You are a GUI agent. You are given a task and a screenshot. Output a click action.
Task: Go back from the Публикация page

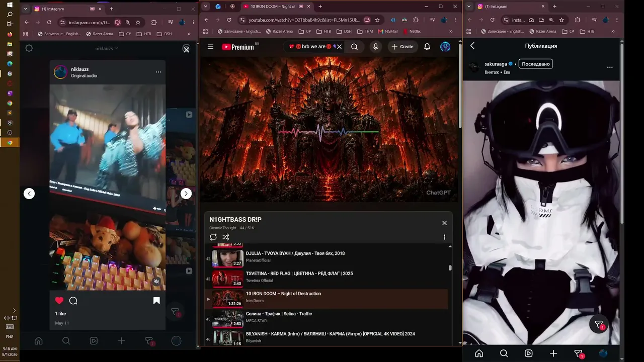point(472,46)
